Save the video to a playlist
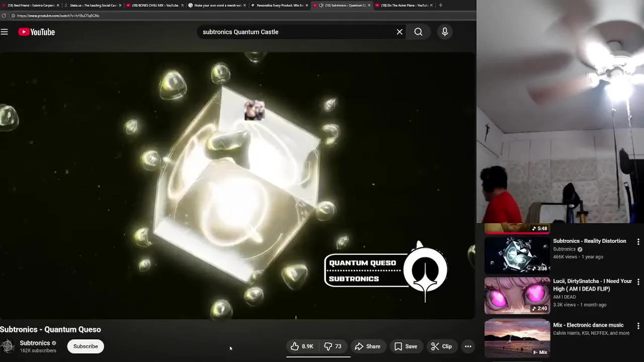Viewport: 644px width, 362px height. pyautogui.click(x=406, y=346)
